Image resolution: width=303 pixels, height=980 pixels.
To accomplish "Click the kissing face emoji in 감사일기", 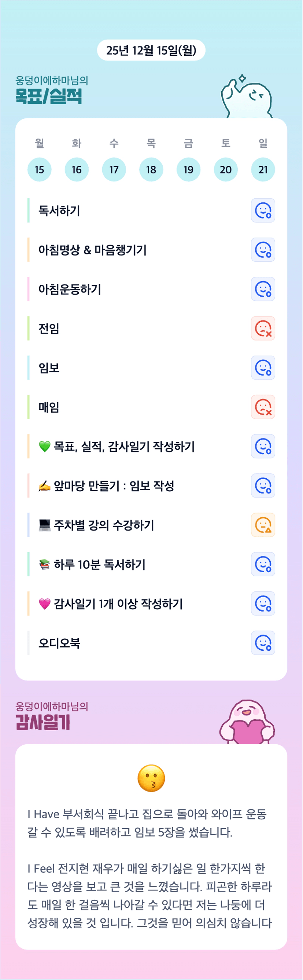I will (151, 778).
